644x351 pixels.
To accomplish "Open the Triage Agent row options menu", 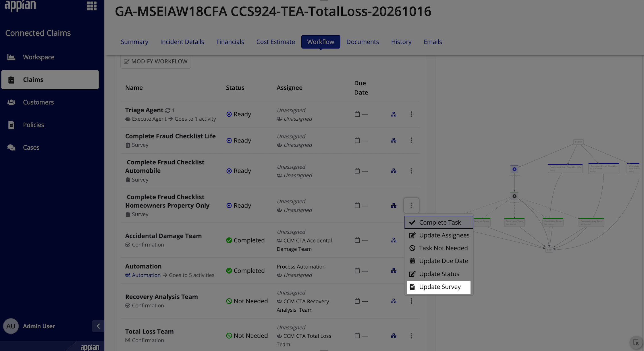I will [411, 114].
